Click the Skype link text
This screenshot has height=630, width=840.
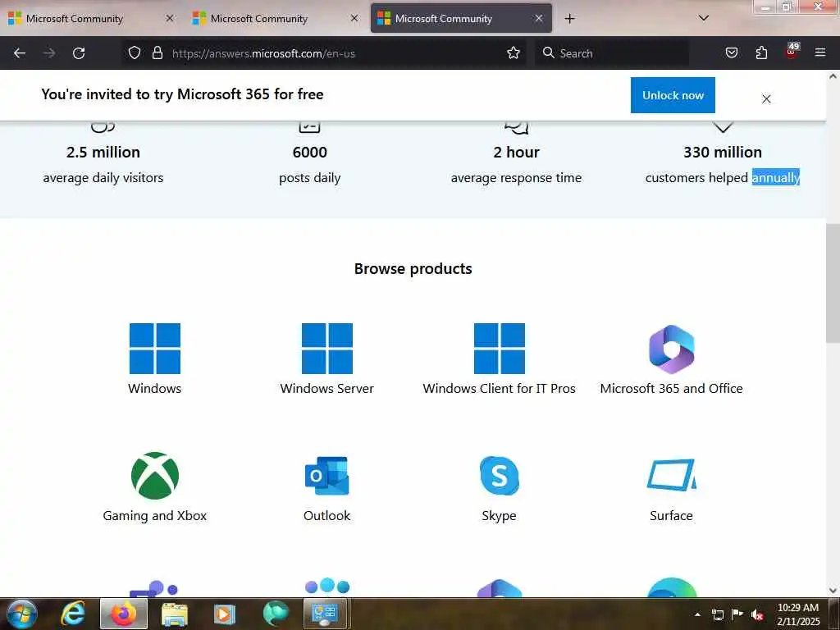click(x=500, y=516)
